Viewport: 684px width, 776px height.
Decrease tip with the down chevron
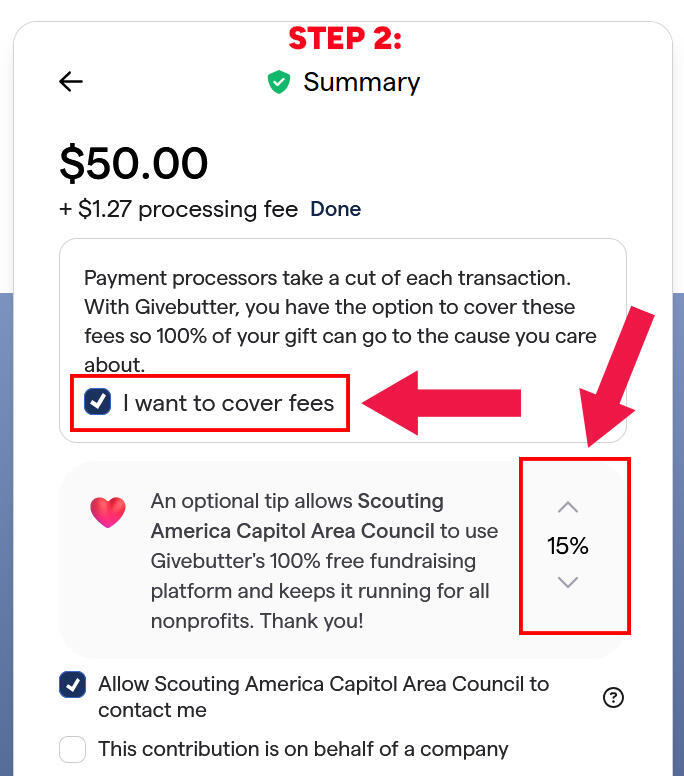pyautogui.click(x=568, y=583)
